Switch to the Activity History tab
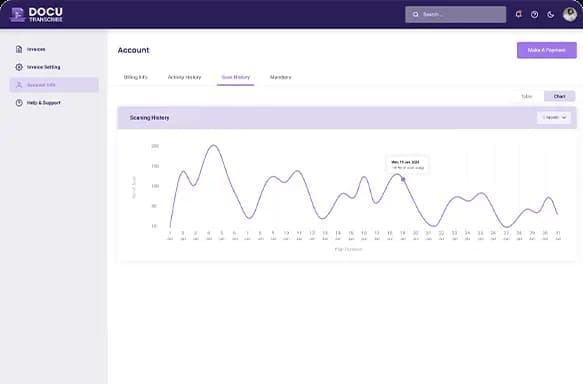Image resolution: width=583 pixels, height=384 pixels. pyautogui.click(x=184, y=77)
